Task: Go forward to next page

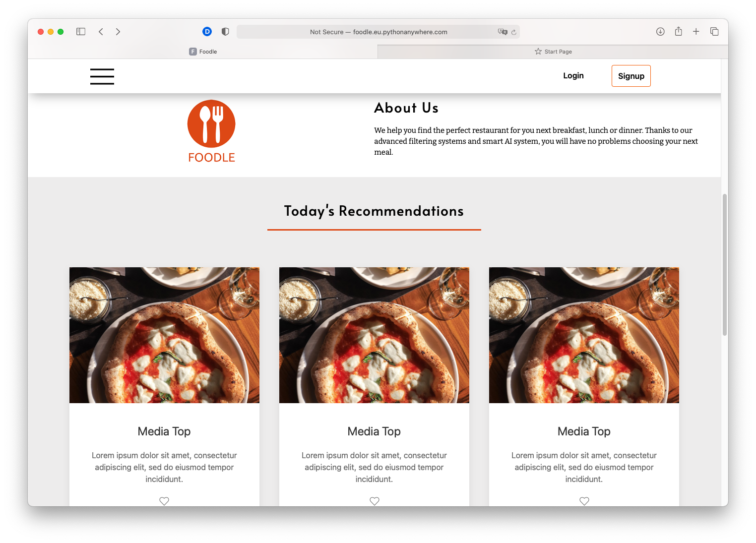Action: tap(118, 32)
